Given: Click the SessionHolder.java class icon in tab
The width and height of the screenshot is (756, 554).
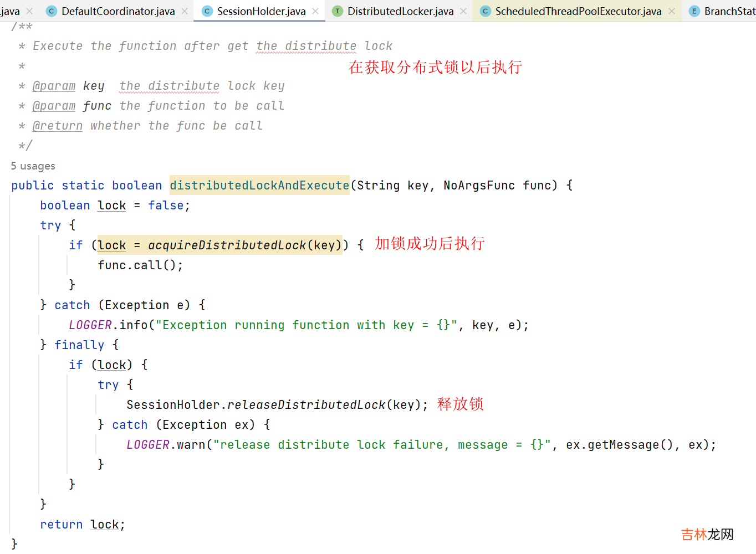Looking at the screenshot, I should click(207, 11).
